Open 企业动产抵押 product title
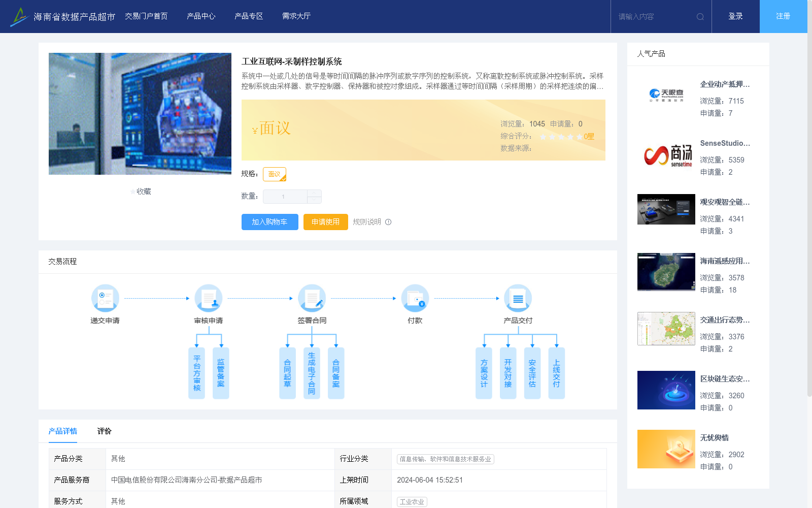 725,84
